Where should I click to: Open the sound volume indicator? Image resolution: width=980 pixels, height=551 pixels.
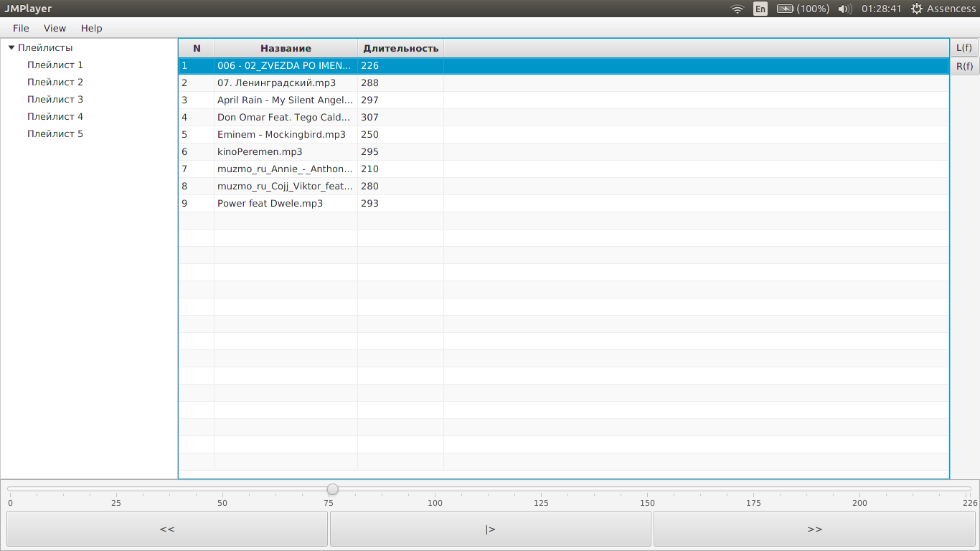pos(844,9)
